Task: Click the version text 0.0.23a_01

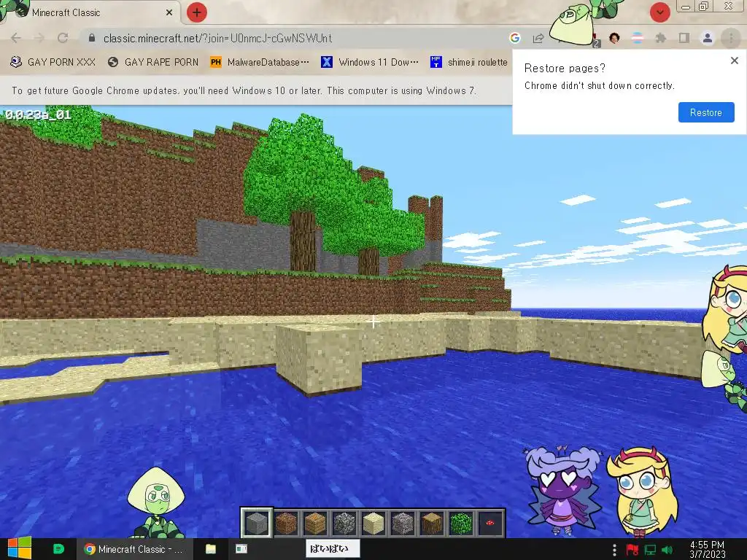Action: click(x=38, y=114)
